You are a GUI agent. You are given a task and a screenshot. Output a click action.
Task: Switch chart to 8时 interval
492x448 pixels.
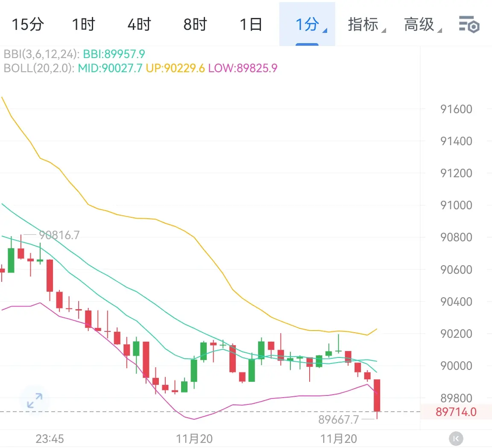pos(195,24)
